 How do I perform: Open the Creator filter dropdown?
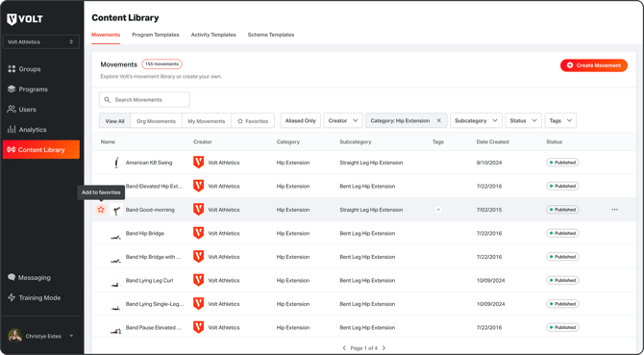point(343,121)
